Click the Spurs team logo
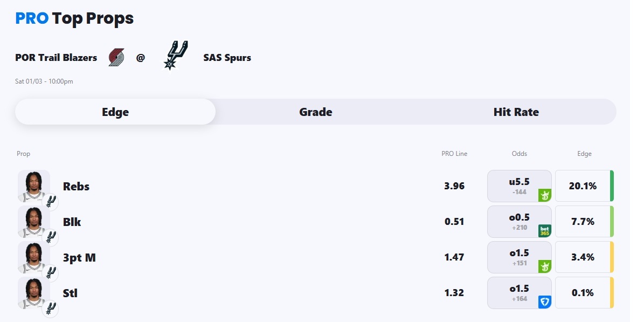644x322 pixels. (176, 55)
